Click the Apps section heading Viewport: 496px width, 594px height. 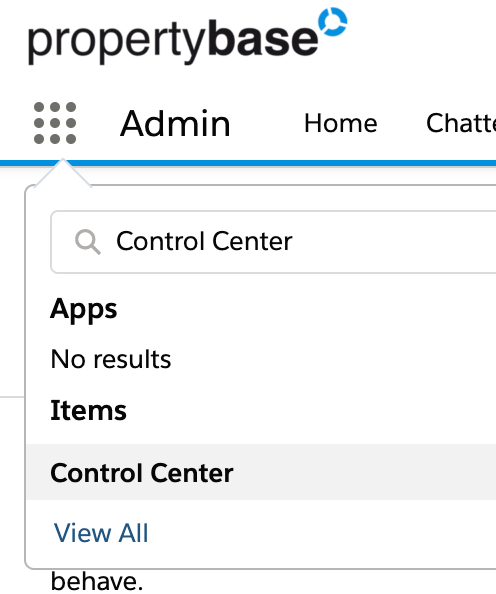(84, 310)
